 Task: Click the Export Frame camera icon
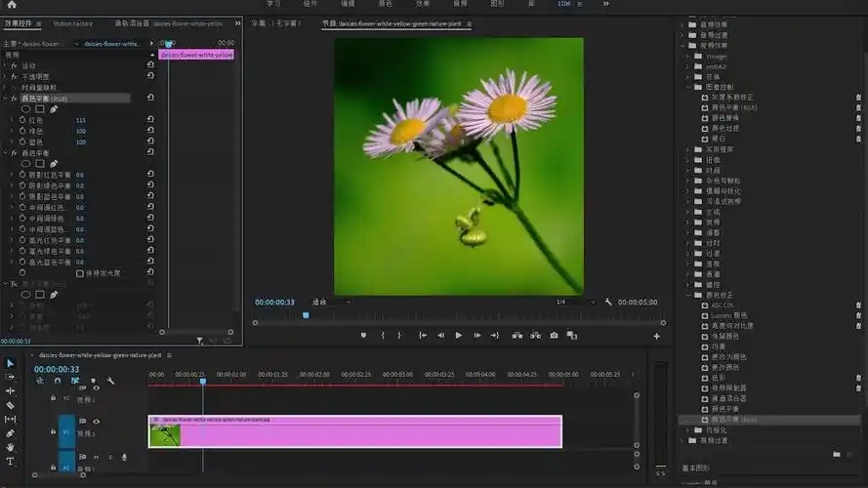(x=554, y=336)
